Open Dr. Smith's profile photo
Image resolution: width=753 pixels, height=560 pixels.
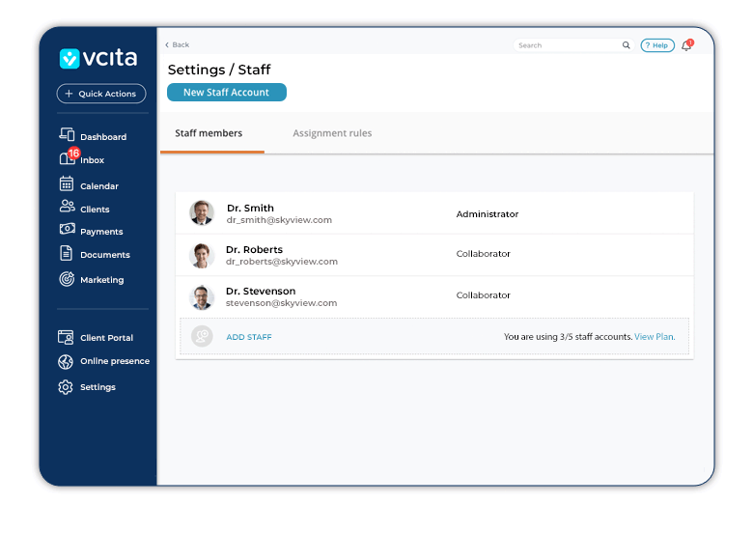coord(202,213)
